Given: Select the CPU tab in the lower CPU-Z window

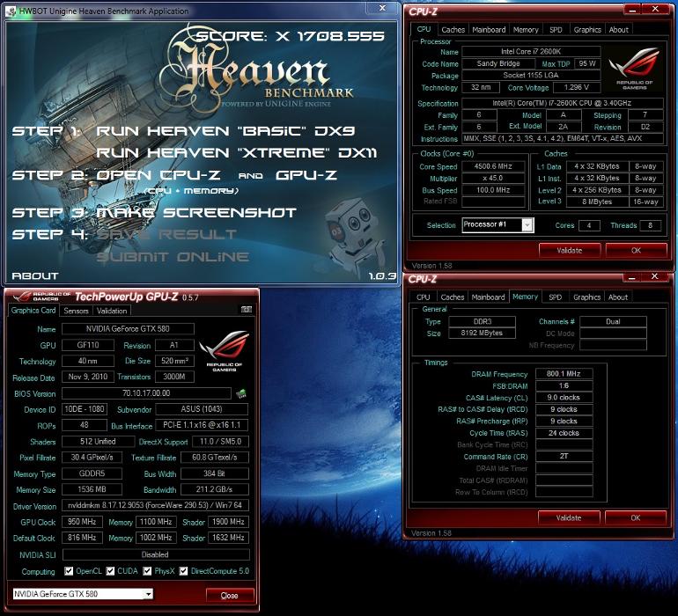Looking at the screenshot, I should tap(423, 297).
